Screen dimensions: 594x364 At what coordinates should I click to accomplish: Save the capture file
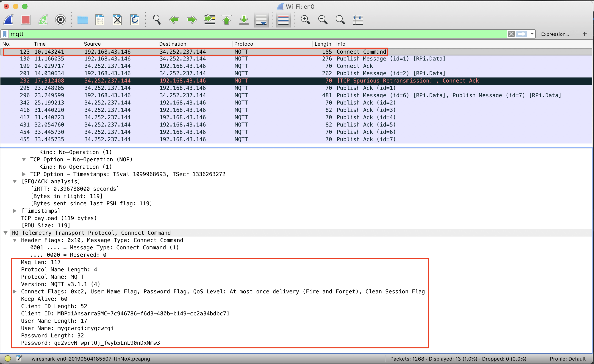pos(100,19)
